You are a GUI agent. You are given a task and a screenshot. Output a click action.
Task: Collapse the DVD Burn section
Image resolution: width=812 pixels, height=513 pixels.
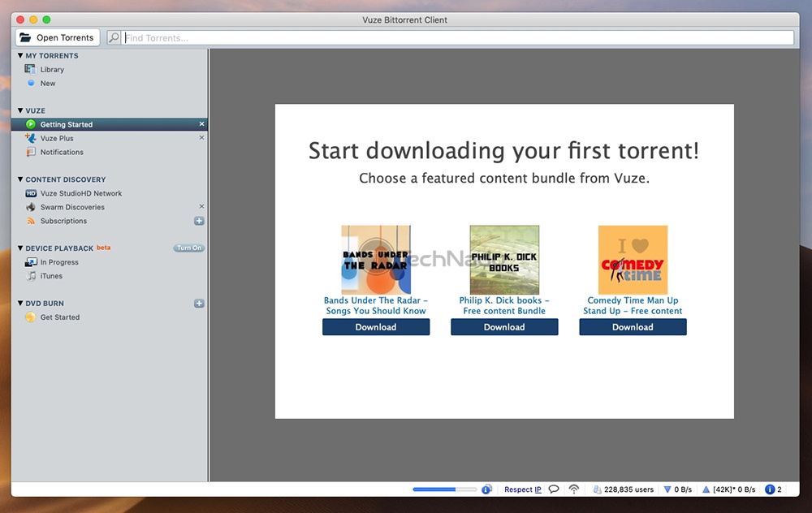pos(20,303)
